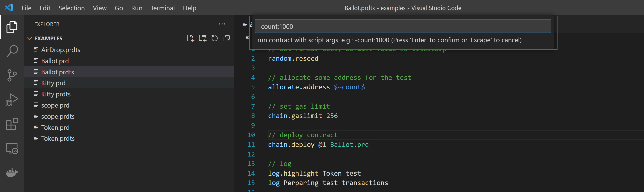This screenshot has width=644, height=192.
Task: Open the Explorer view in activity bar
Action: [x=12, y=27]
